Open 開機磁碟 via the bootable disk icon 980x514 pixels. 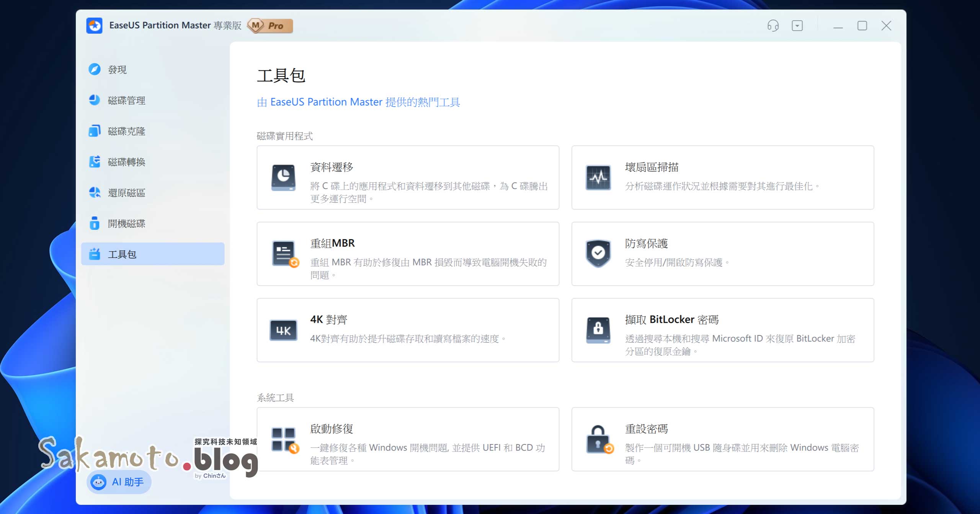(95, 223)
